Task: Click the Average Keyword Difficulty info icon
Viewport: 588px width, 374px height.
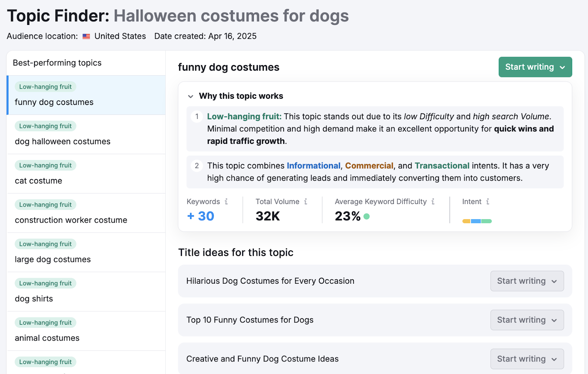Action: point(433,201)
